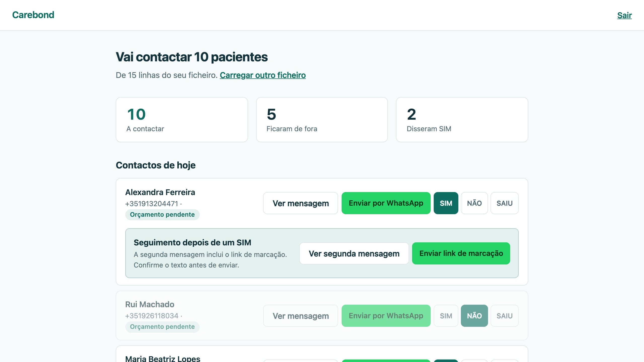The height and width of the screenshot is (362, 644).
Task: Toggle SIM response for Alexandra Ferreira
Action: [x=446, y=203]
